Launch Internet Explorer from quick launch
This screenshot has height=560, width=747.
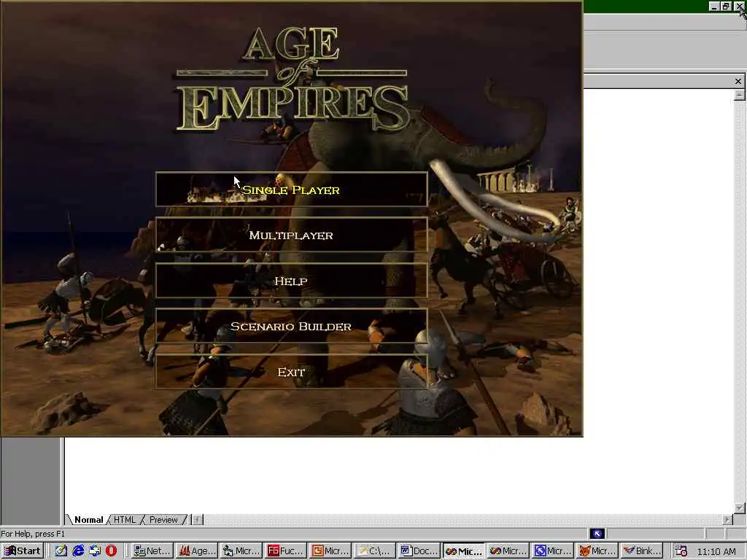(78, 551)
